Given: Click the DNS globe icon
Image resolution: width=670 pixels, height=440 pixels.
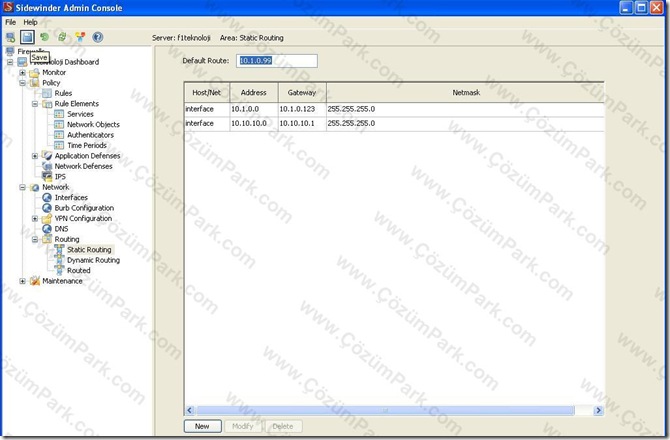Looking at the screenshot, I should (47, 229).
